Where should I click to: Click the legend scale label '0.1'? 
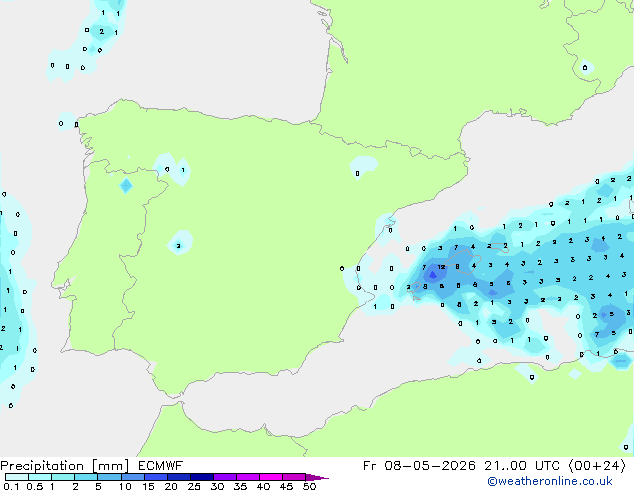point(11,486)
